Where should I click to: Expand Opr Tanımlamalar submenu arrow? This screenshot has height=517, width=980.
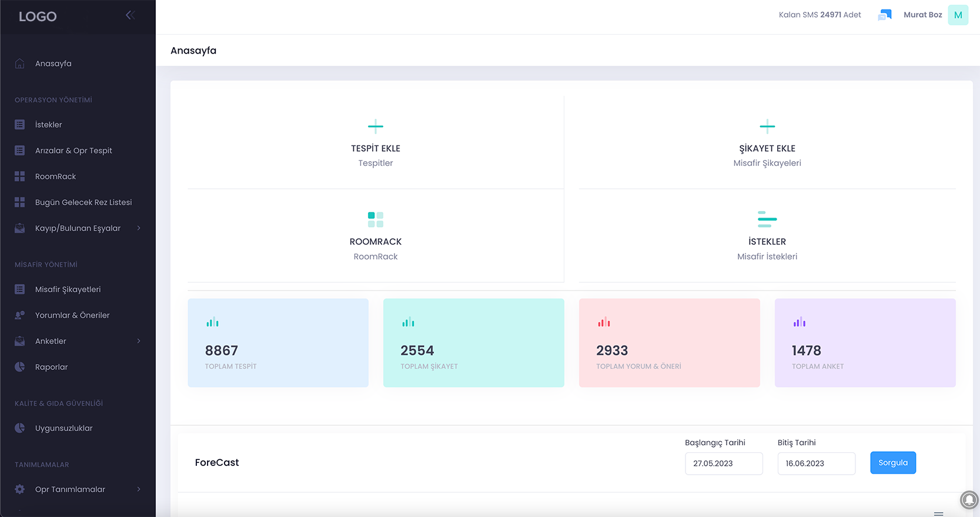point(139,489)
